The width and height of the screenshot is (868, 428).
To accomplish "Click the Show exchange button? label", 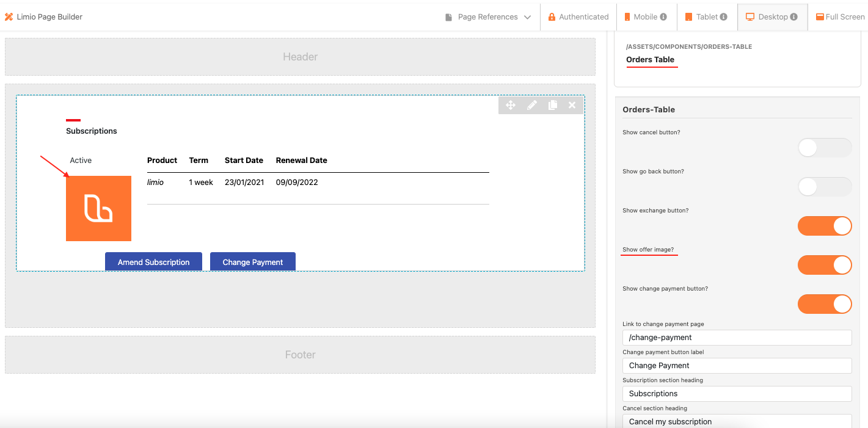I will (x=655, y=210).
